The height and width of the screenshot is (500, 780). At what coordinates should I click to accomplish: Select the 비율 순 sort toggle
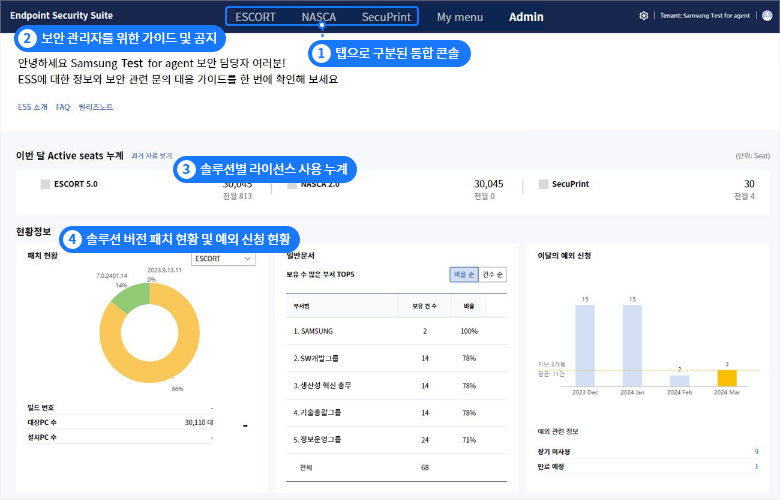click(x=464, y=275)
